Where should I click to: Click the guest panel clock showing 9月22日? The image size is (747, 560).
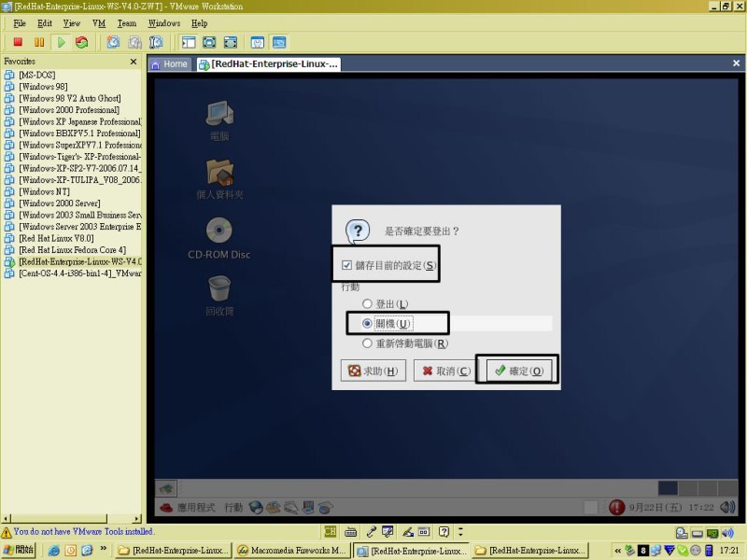click(671, 508)
